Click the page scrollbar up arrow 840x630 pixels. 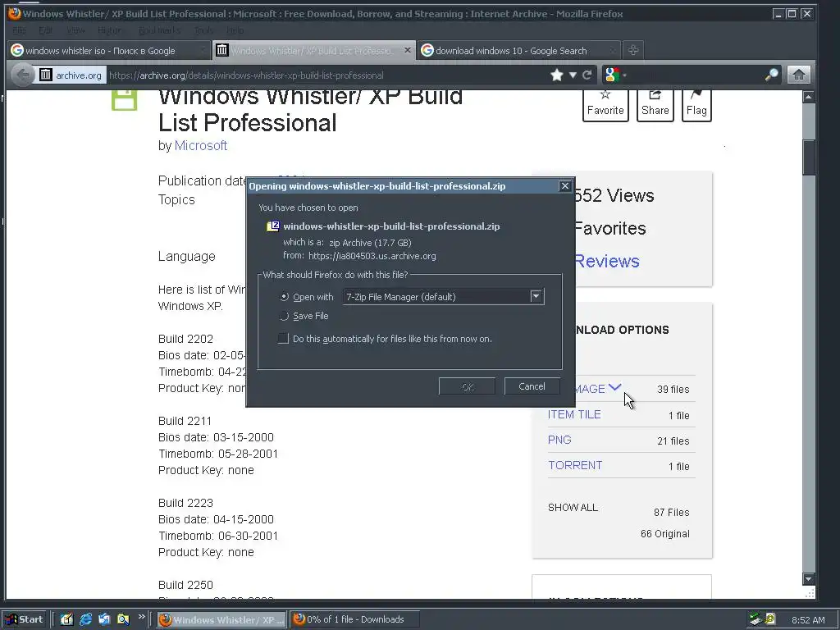(808, 97)
